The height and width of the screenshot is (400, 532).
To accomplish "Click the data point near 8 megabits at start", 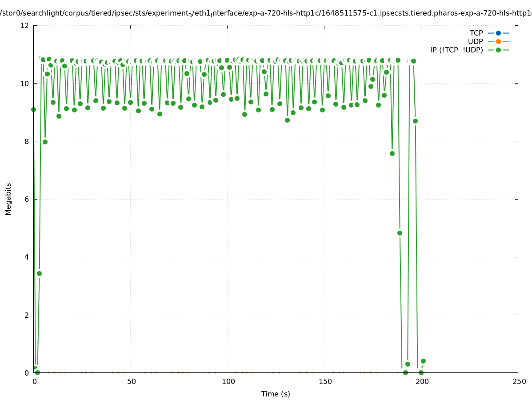I will (x=45, y=142).
